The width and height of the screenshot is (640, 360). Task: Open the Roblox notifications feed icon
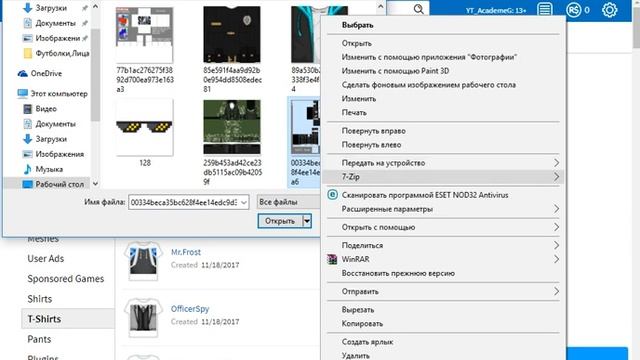(544, 9)
